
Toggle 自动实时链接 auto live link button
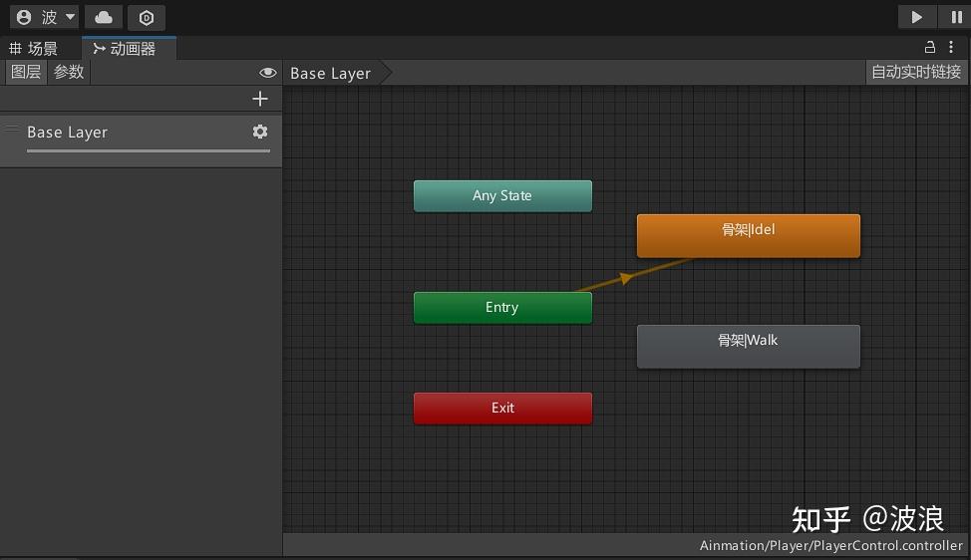[x=916, y=72]
